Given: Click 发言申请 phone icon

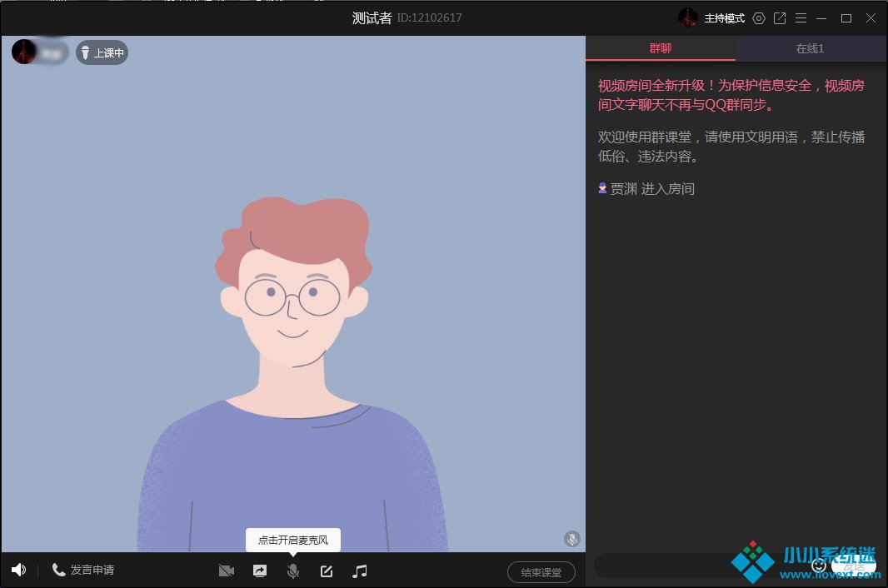Looking at the screenshot, I should 58,570.
